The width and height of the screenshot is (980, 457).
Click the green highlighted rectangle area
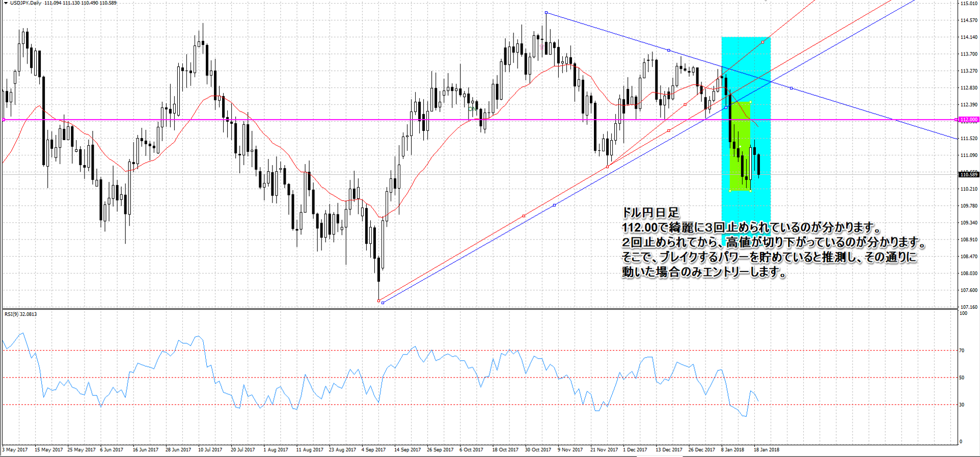pos(740,127)
